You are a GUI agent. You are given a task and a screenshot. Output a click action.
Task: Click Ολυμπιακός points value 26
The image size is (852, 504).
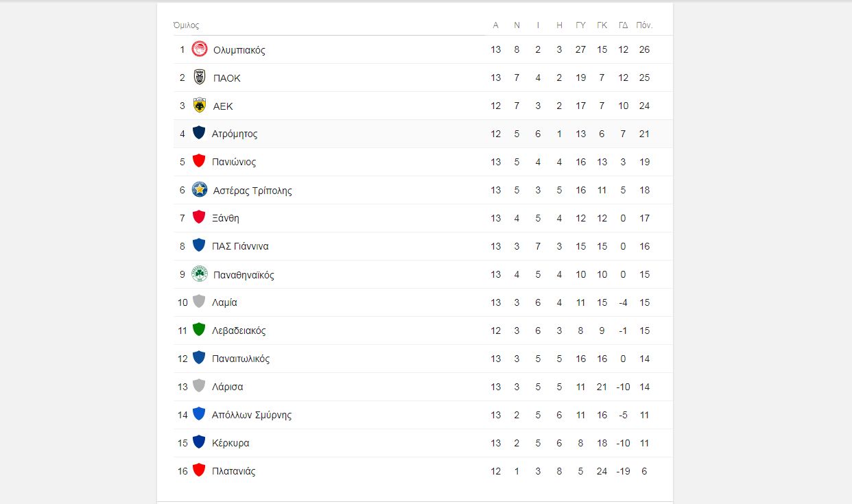click(644, 49)
